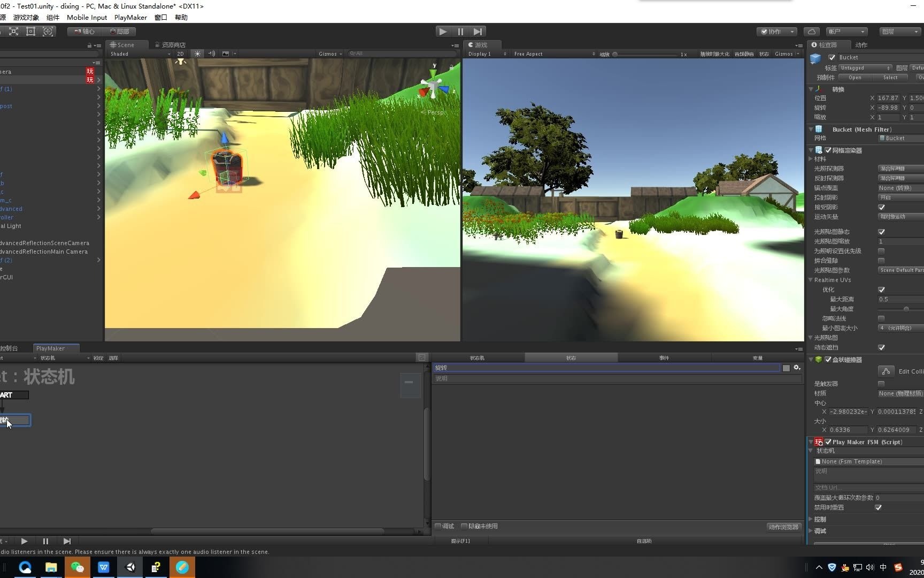
Task: Open the Untagged tag dropdown
Action: (x=865, y=68)
